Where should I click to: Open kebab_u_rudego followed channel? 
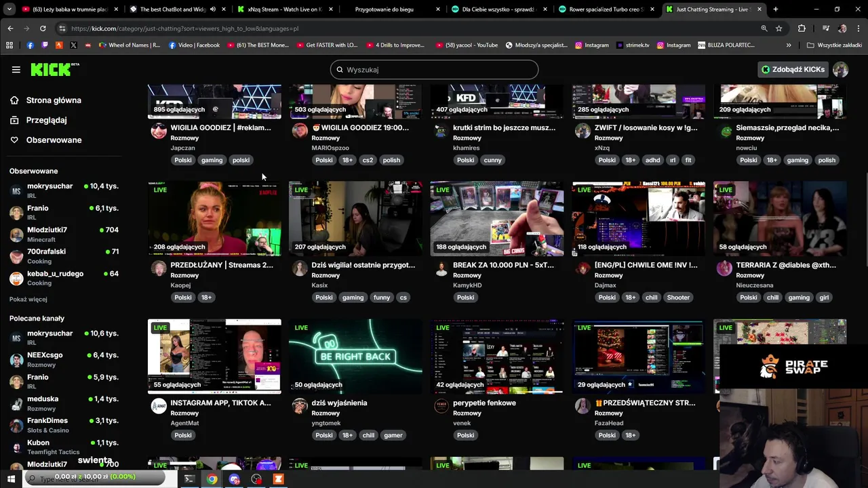point(64,278)
